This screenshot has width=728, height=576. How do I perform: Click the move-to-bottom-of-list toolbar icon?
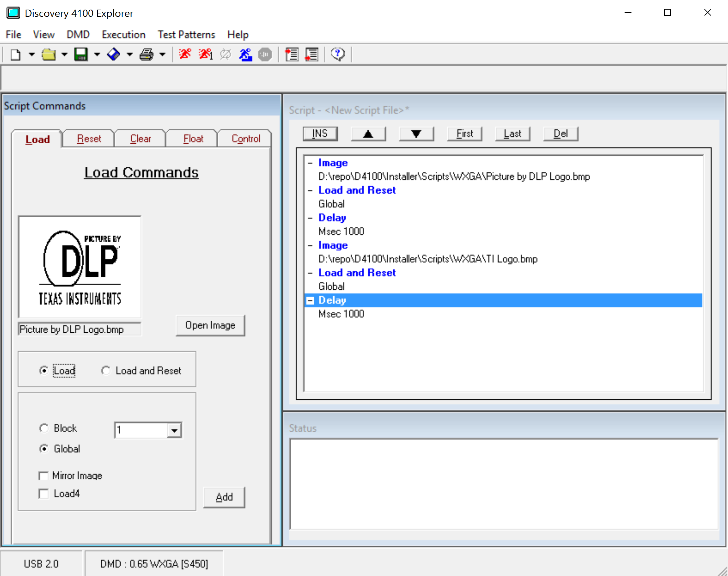312,54
